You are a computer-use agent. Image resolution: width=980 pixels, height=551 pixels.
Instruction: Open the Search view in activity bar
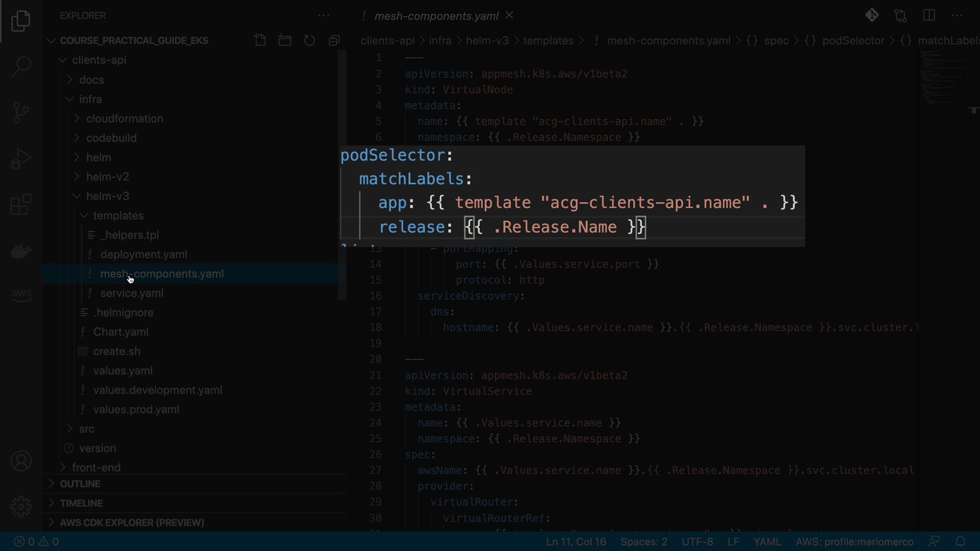[x=21, y=66]
